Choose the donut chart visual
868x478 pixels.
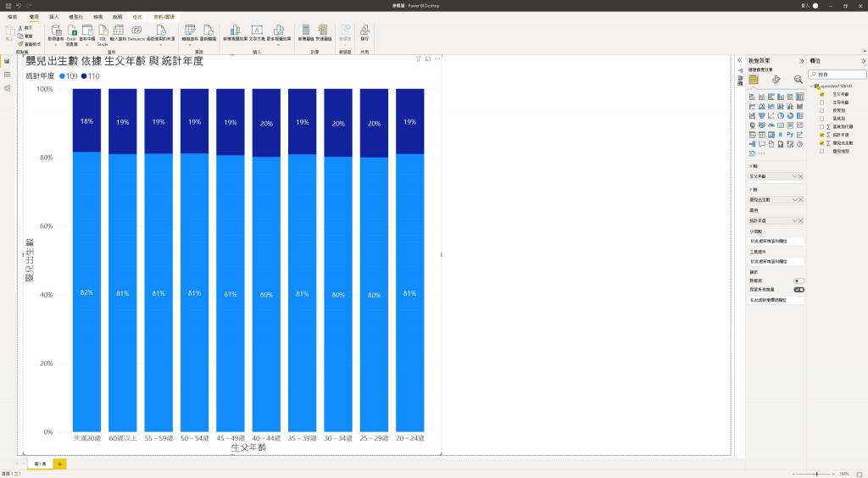tap(790, 115)
